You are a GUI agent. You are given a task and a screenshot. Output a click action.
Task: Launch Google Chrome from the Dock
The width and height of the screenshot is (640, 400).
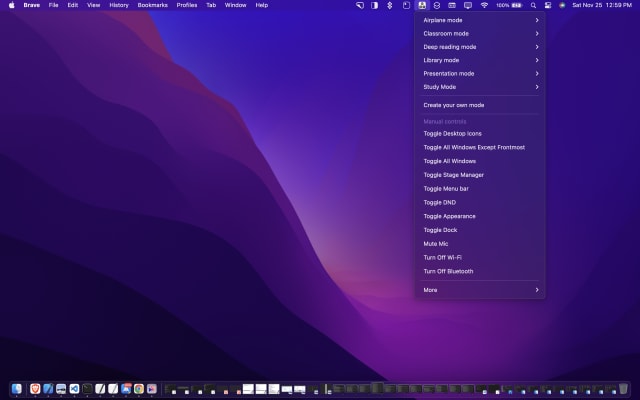point(139,389)
